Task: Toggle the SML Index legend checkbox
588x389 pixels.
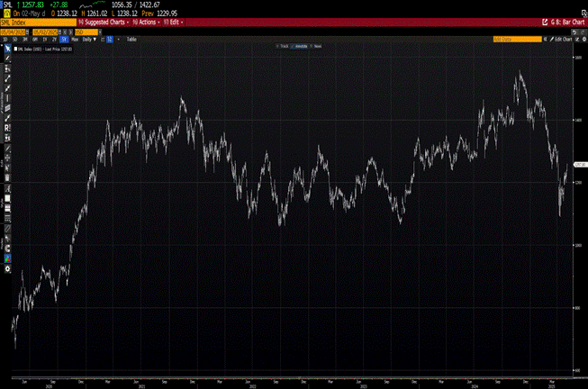Action: 15,49
